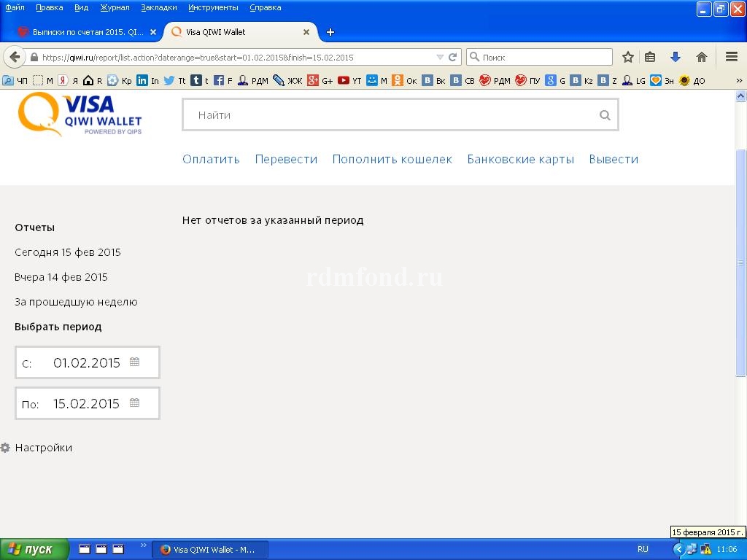The height and width of the screenshot is (560, 747).
Task: Click the С: start date field 01.02.2015
Action: coord(88,362)
